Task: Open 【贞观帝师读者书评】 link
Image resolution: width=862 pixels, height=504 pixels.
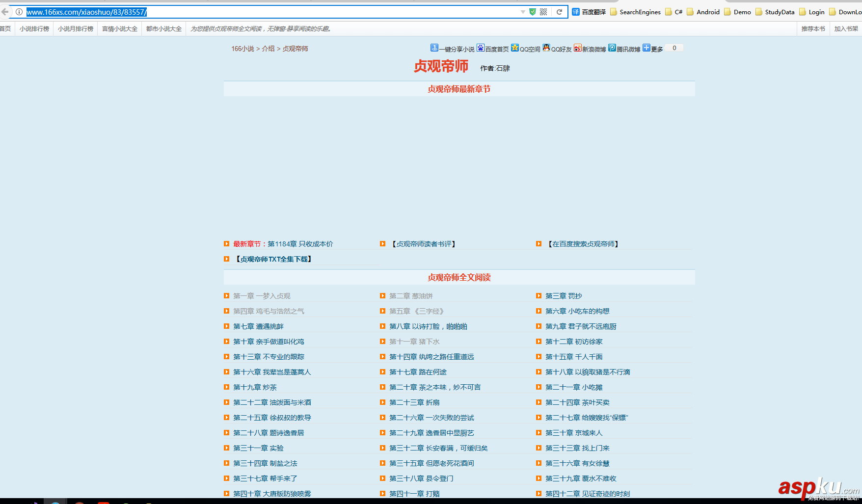Action: tap(424, 244)
